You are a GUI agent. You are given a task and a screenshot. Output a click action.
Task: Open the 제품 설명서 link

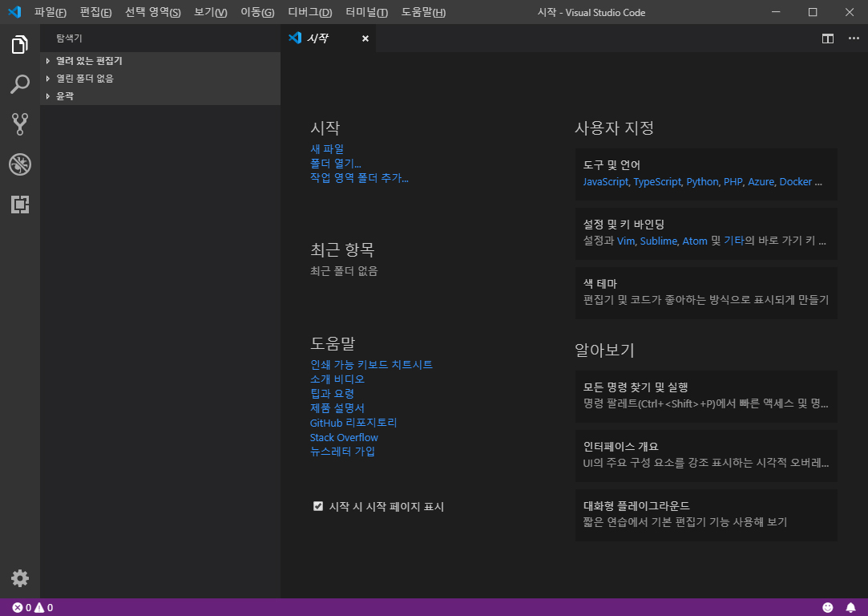coord(337,407)
